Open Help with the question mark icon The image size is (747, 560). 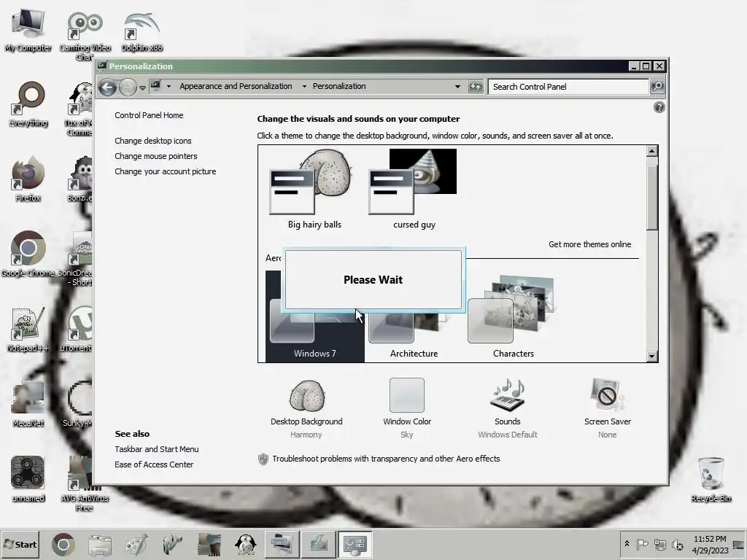(659, 107)
